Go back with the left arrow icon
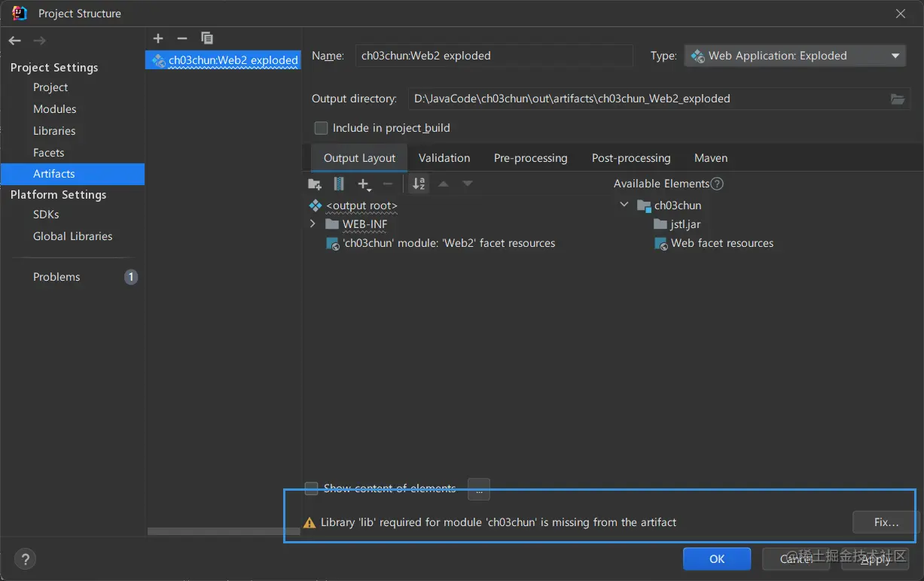Viewport: 924px width, 581px height. (15, 40)
